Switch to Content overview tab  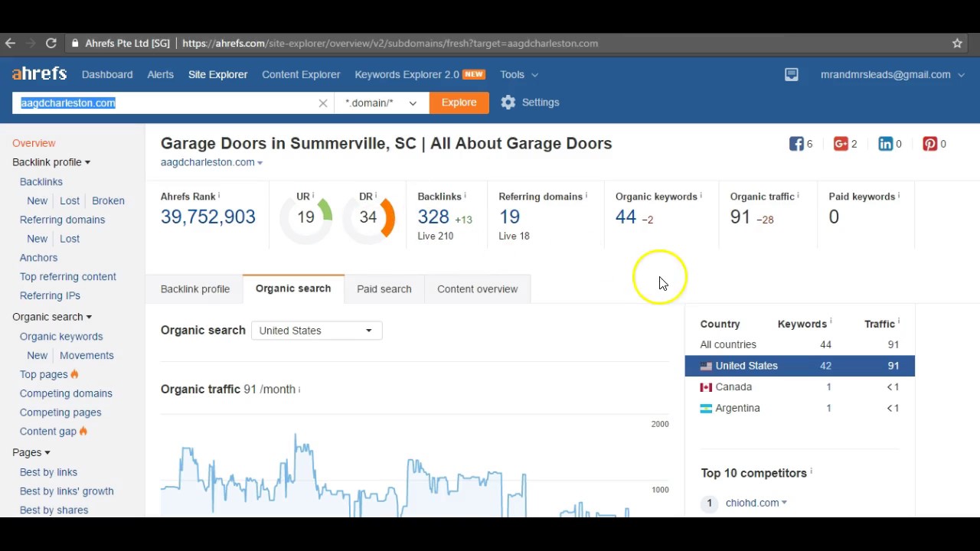point(478,289)
